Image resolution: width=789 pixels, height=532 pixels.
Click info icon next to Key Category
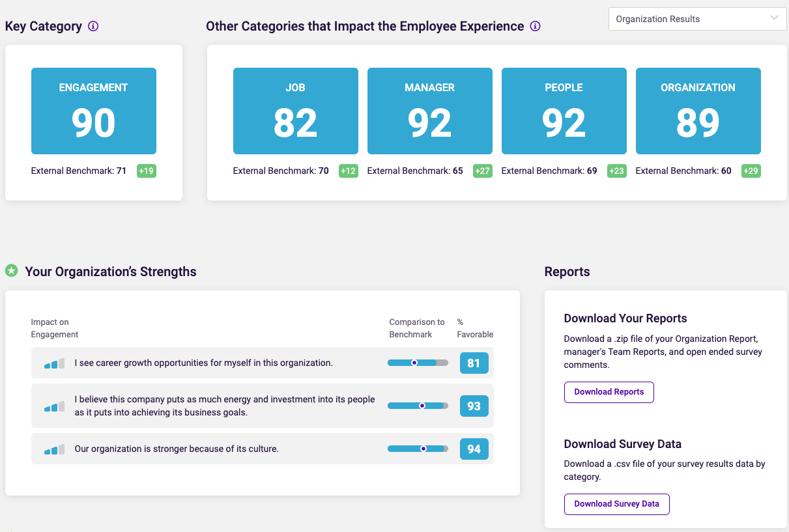(93, 27)
